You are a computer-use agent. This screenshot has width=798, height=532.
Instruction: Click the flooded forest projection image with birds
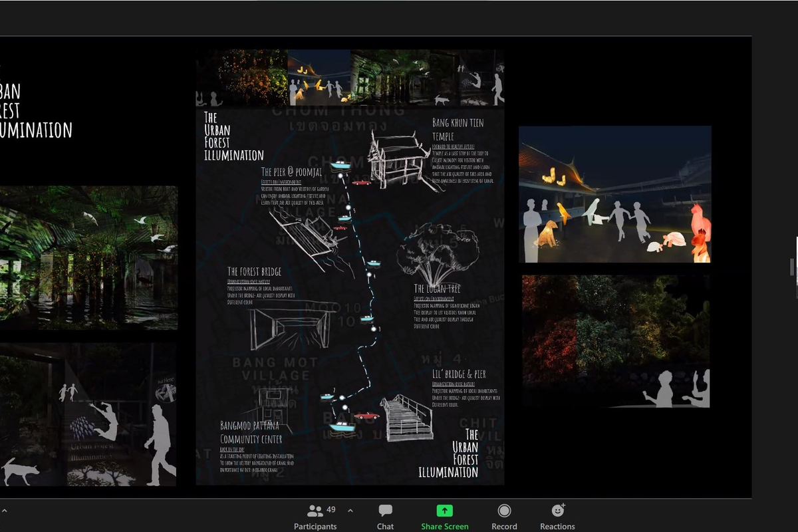[x=88, y=258]
